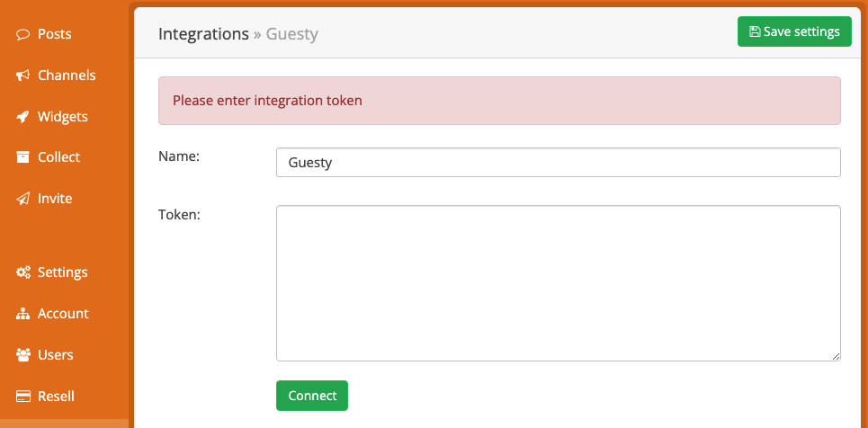Go back via the Integrations breadcrumb link
The width and height of the screenshot is (868, 428).
coord(203,34)
